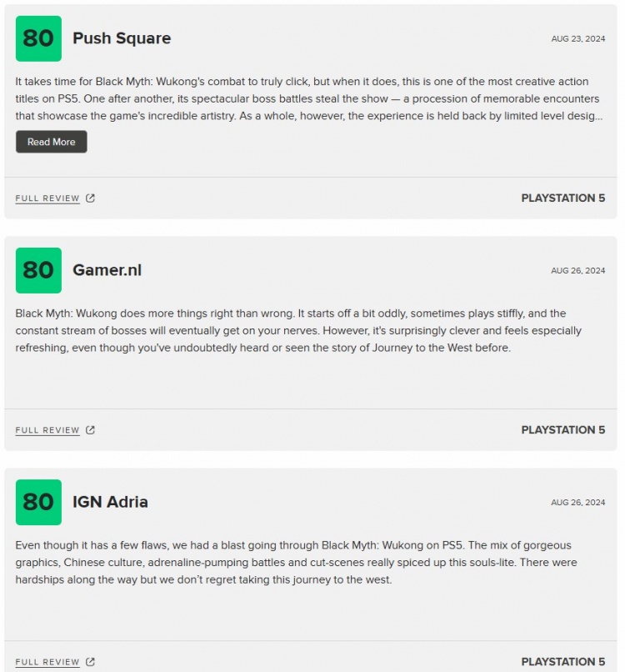Click the Push Square publication name
The image size is (625, 672).
(x=122, y=38)
